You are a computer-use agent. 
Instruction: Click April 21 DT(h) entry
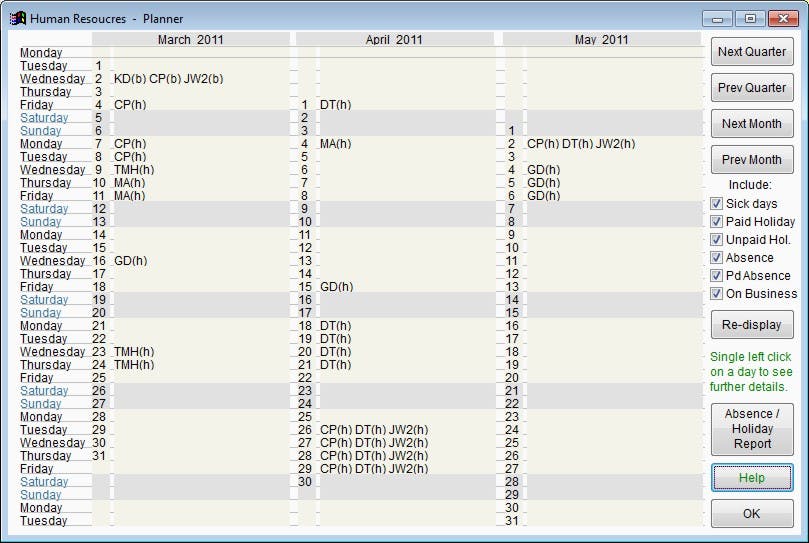point(335,364)
